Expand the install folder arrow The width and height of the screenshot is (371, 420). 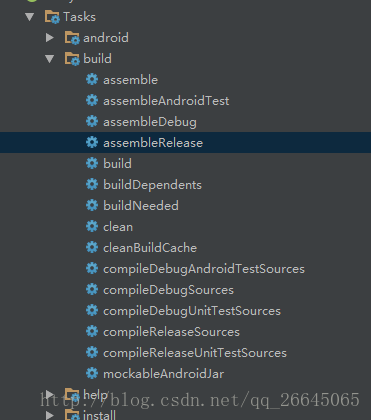[50, 415]
